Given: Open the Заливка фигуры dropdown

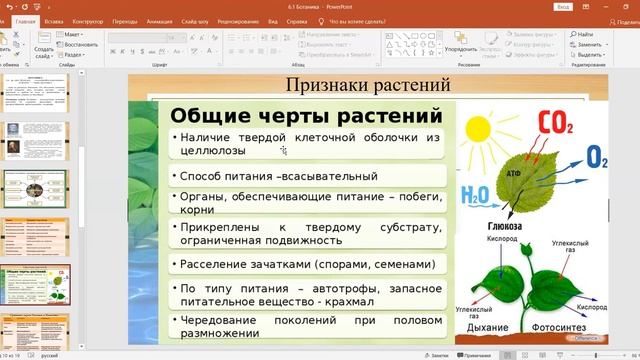Looking at the screenshot, I should pos(530,34).
